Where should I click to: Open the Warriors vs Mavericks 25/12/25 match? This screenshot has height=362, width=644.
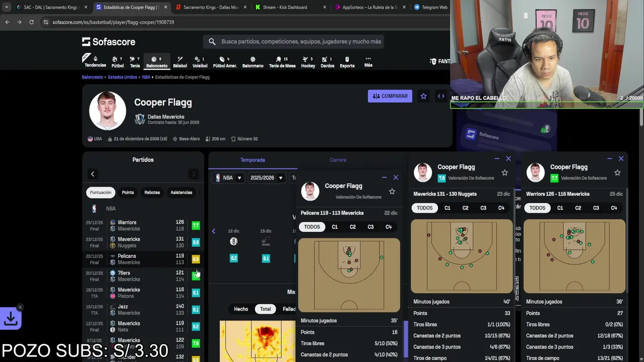tap(143, 225)
